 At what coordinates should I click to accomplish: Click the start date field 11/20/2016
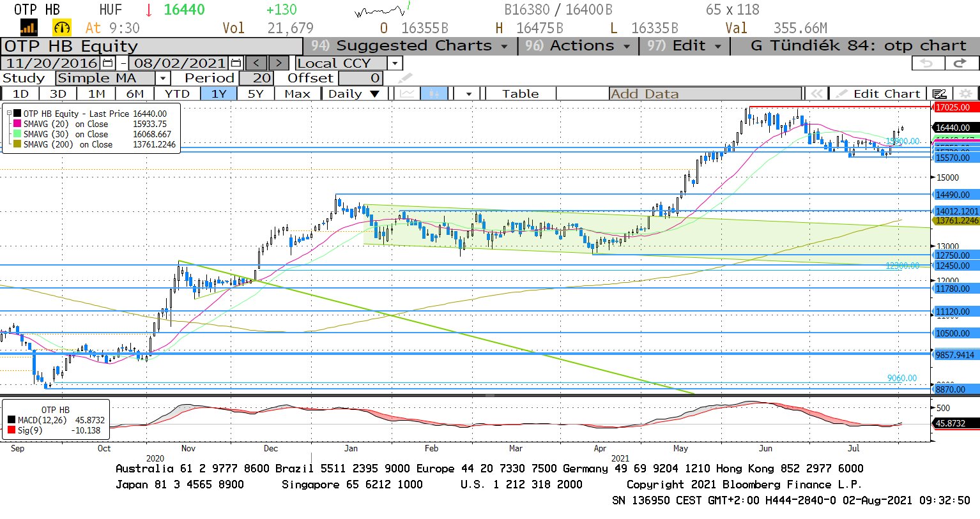click(52, 63)
